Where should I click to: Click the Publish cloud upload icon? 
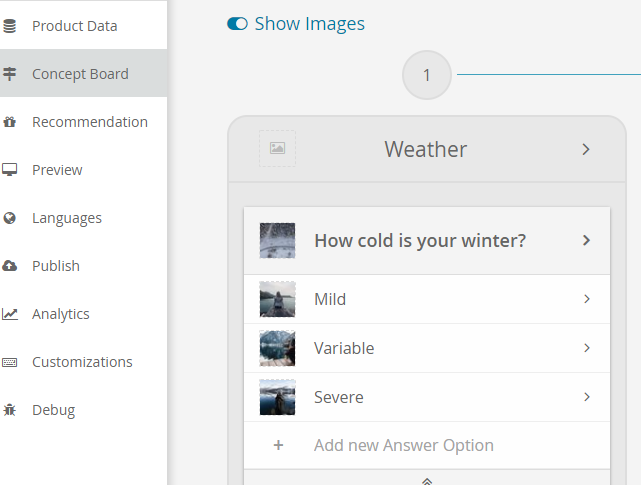pyautogui.click(x=10, y=266)
